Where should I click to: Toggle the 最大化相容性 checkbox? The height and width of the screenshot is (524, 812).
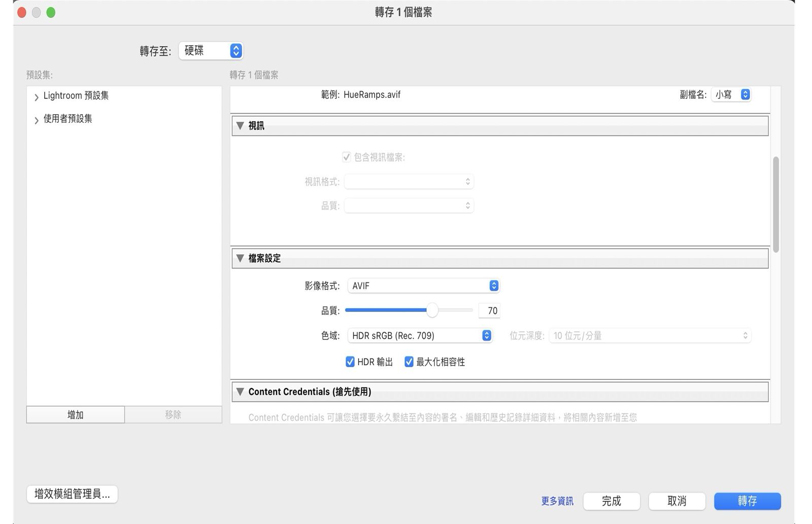coord(409,362)
